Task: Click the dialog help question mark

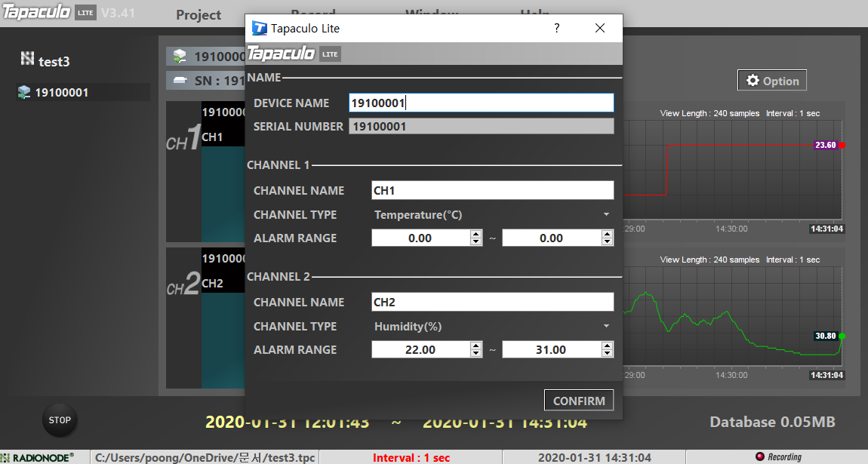Action: click(557, 28)
